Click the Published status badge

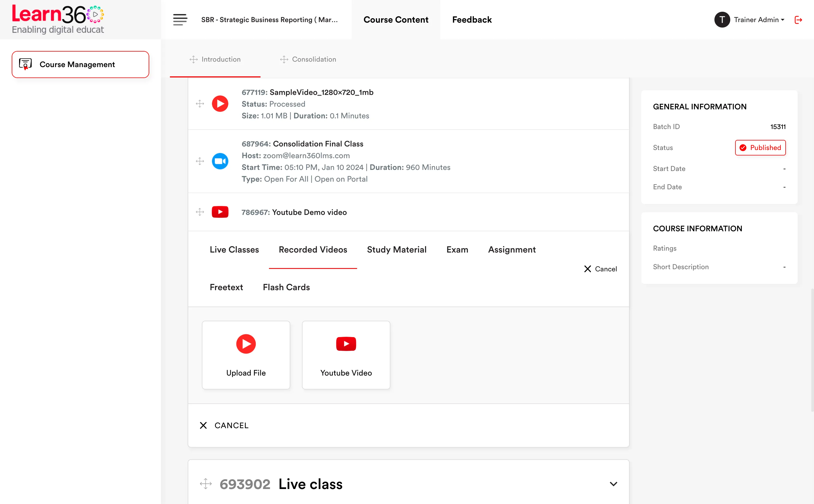point(760,148)
